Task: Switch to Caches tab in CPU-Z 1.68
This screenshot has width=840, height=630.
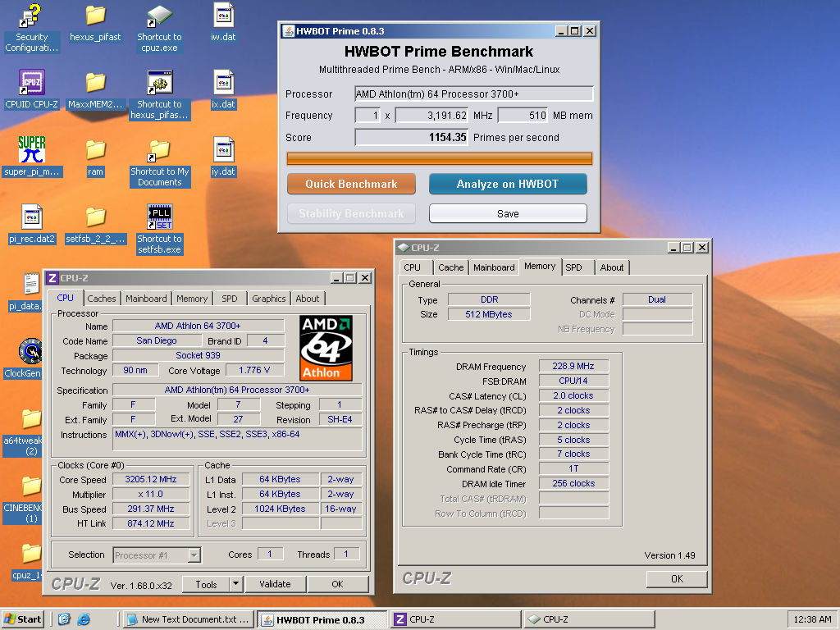Action: (x=101, y=299)
